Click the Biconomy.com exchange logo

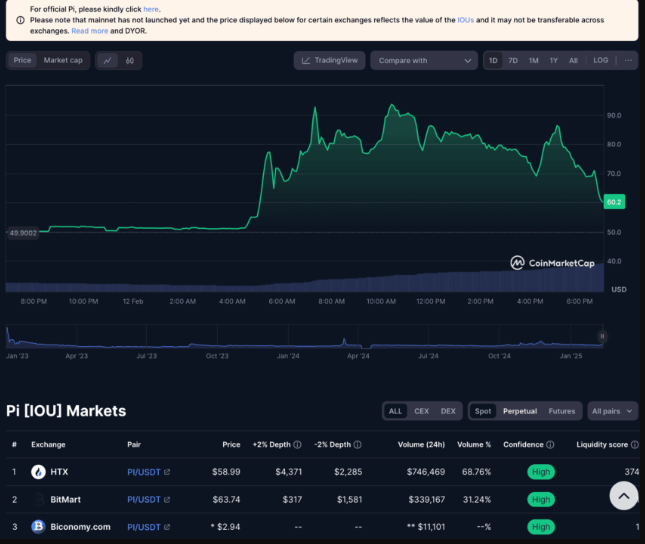point(38,527)
